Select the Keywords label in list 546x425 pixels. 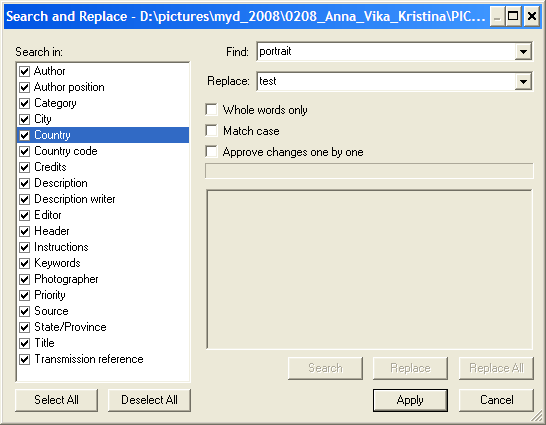(x=57, y=263)
